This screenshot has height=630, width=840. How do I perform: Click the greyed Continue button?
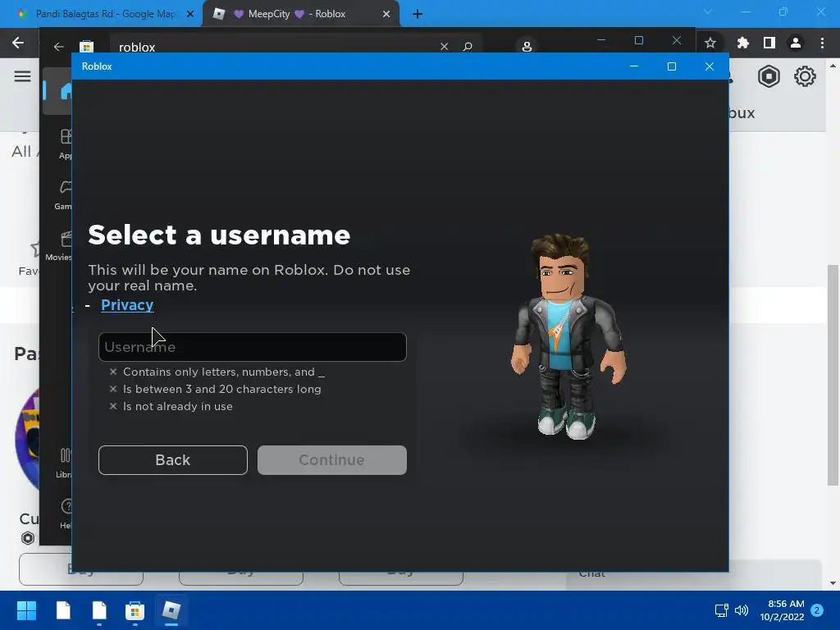332,460
